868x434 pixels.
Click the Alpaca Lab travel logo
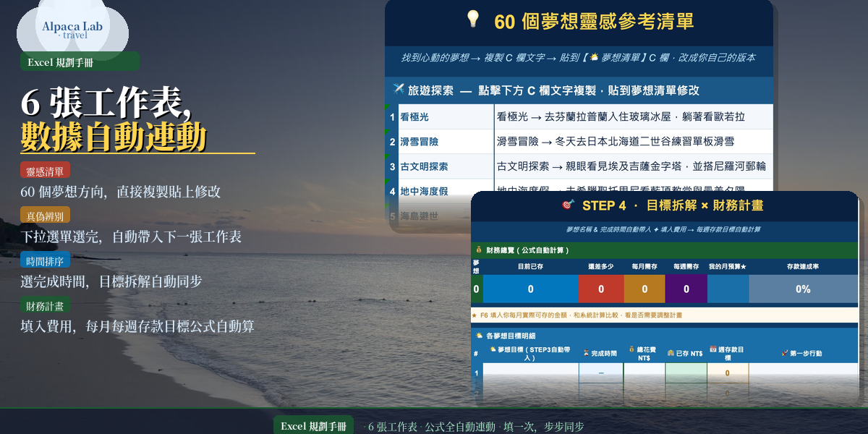pyautogui.click(x=72, y=30)
